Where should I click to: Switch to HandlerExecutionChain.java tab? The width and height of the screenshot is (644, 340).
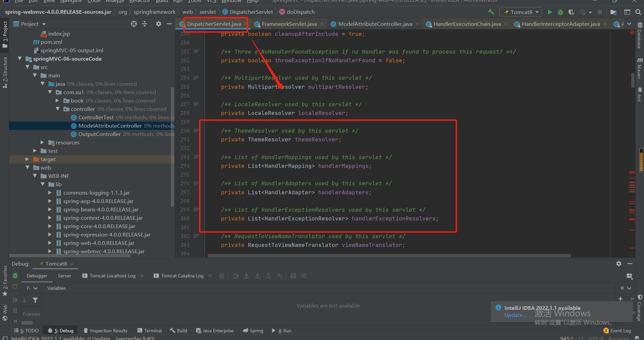point(467,24)
